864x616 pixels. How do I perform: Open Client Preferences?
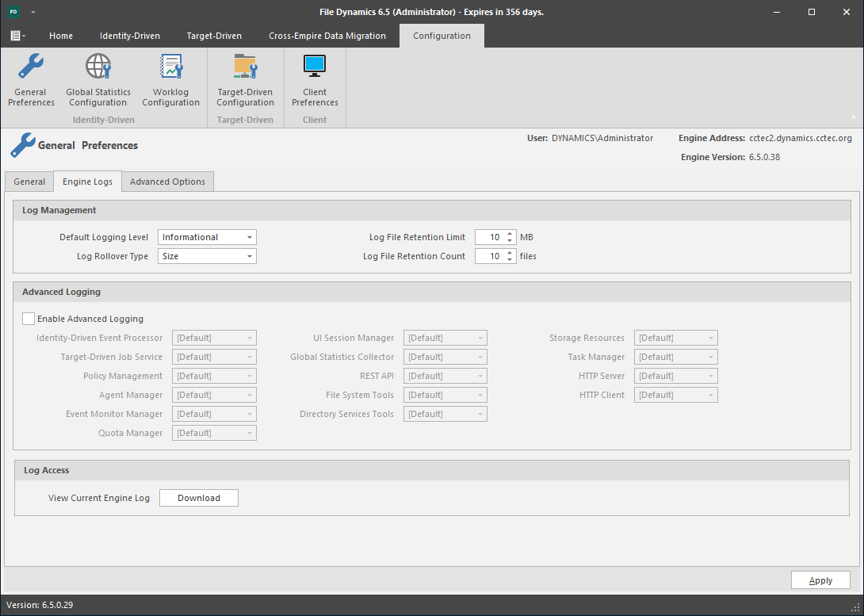tap(315, 80)
